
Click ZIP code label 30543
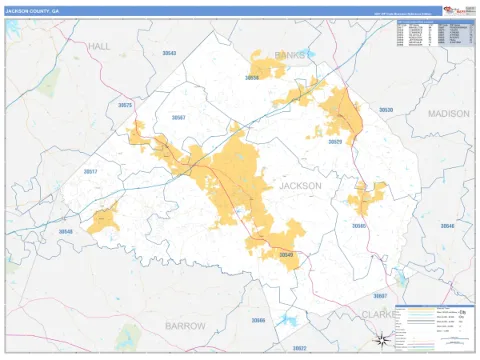pos(169,53)
